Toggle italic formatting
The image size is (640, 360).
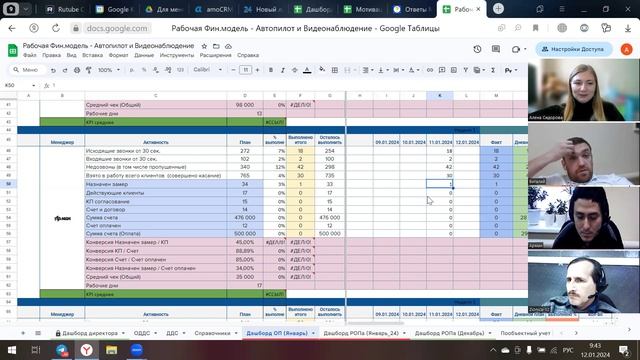pyautogui.click(x=282, y=70)
